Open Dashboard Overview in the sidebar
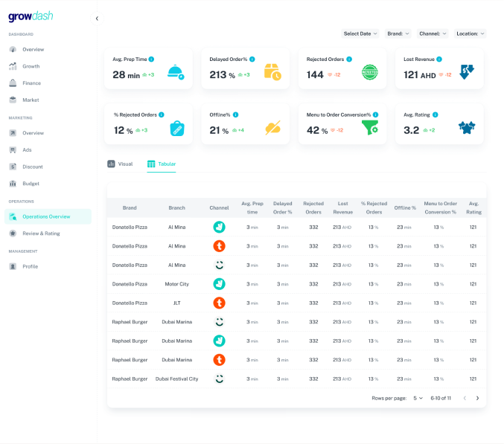 pos(33,49)
